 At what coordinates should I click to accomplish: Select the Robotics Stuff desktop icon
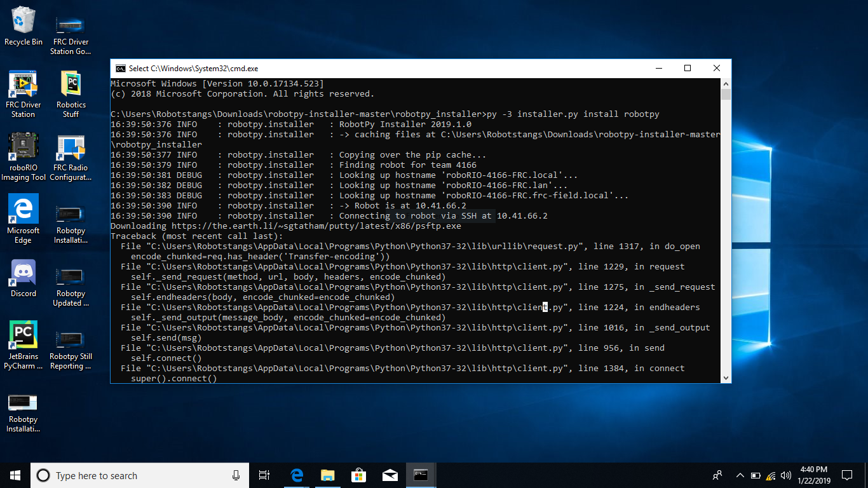[x=71, y=94]
